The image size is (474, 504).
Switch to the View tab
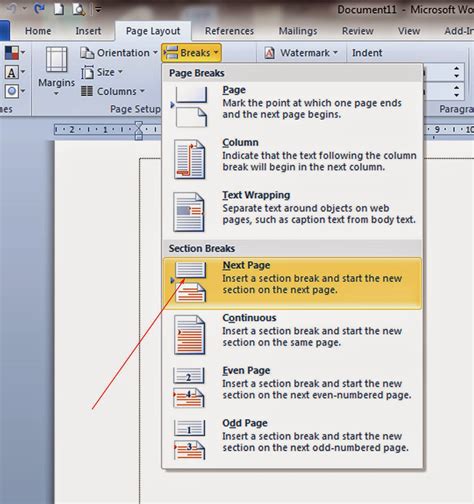tap(409, 31)
